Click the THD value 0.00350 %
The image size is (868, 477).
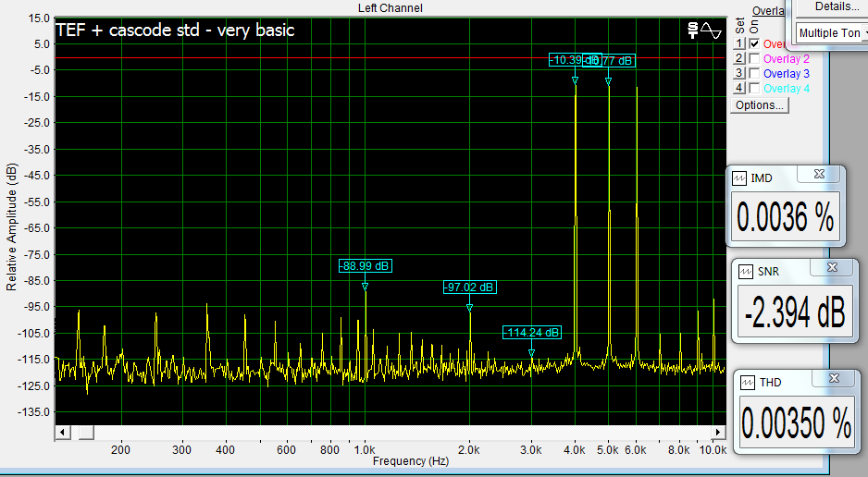click(796, 422)
